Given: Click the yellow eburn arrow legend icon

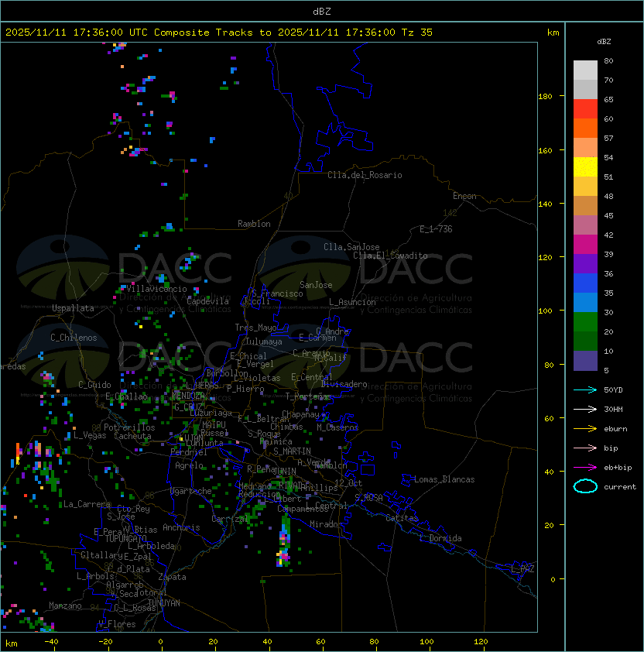Looking at the screenshot, I should coord(585,429).
